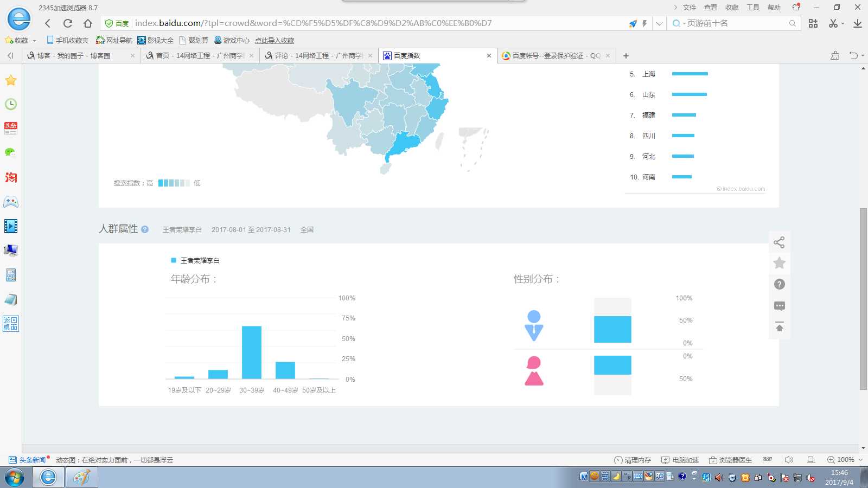Click the lightning bolt icon in address bar
Image resolution: width=868 pixels, height=488 pixels.
tap(644, 23)
